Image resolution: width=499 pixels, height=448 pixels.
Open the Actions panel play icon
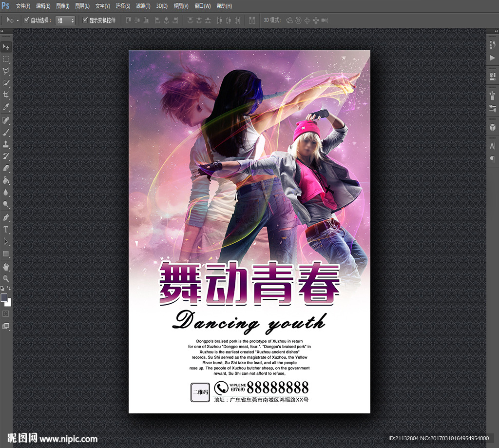coord(492,58)
